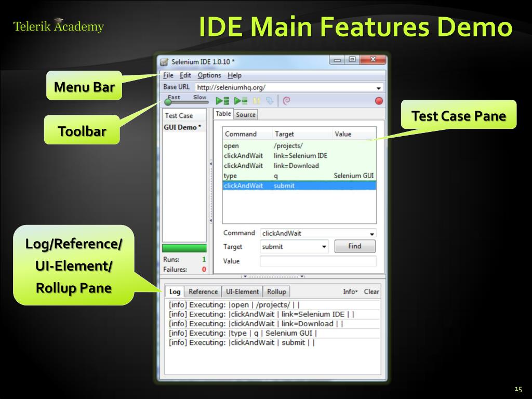Select the Log tab
The width and height of the screenshot is (532, 399).
click(175, 292)
